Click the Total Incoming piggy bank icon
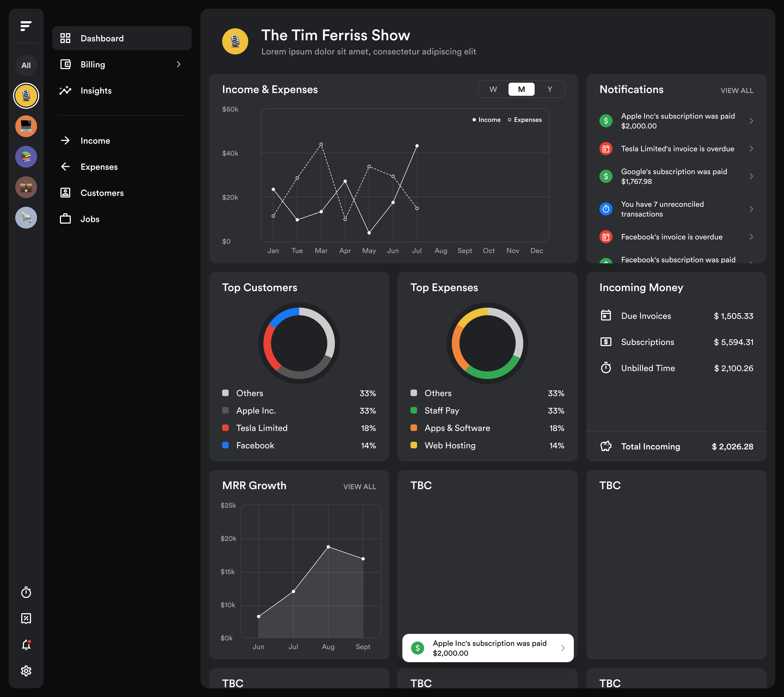 [606, 446]
